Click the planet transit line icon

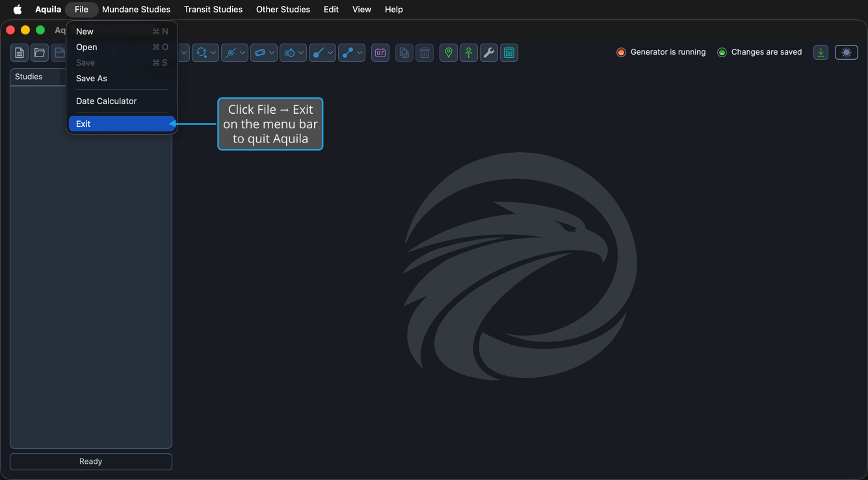230,53
